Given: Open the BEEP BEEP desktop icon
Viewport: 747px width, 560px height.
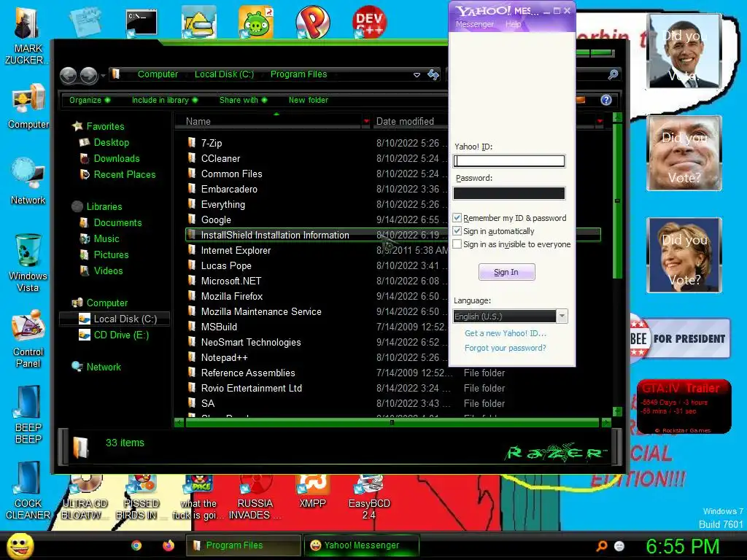Looking at the screenshot, I should [x=28, y=415].
